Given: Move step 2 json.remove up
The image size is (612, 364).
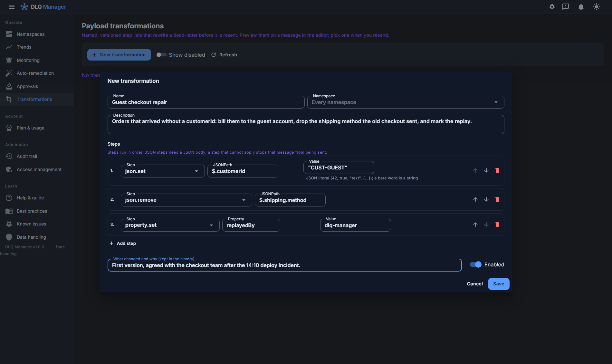Looking at the screenshot, I should point(475,199).
